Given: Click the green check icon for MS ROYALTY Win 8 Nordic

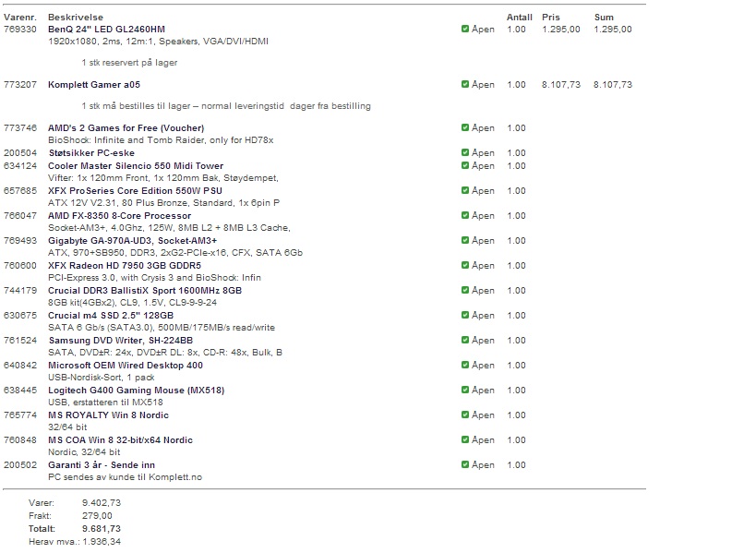Looking at the screenshot, I should (x=465, y=415).
